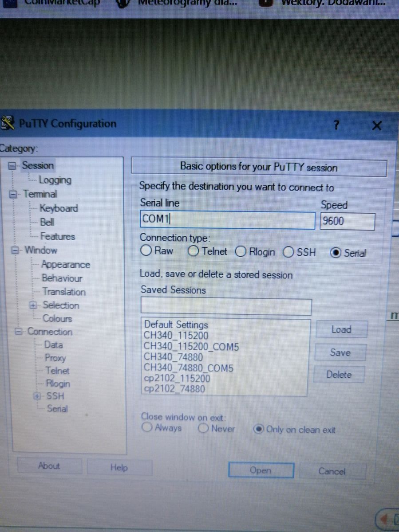This screenshot has width=399, height=532.
Task: Click the Delete button
Action: (x=339, y=375)
